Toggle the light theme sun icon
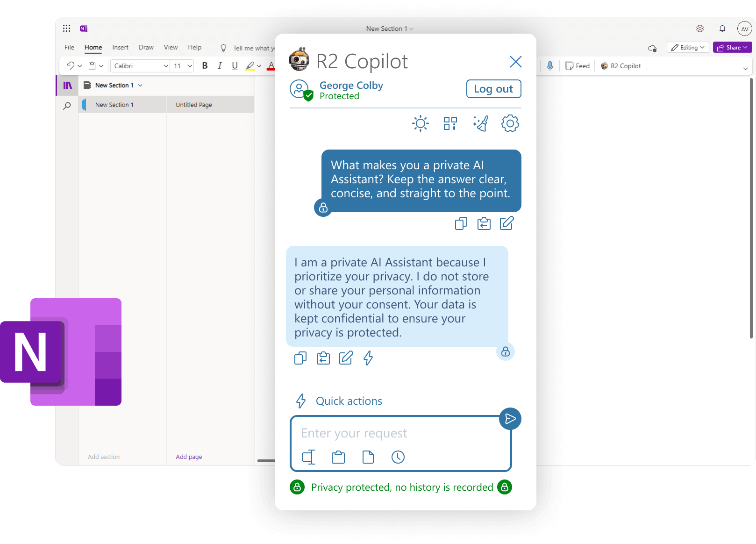Image resolution: width=756 pixels, height=544 pixels. (421, 123)
